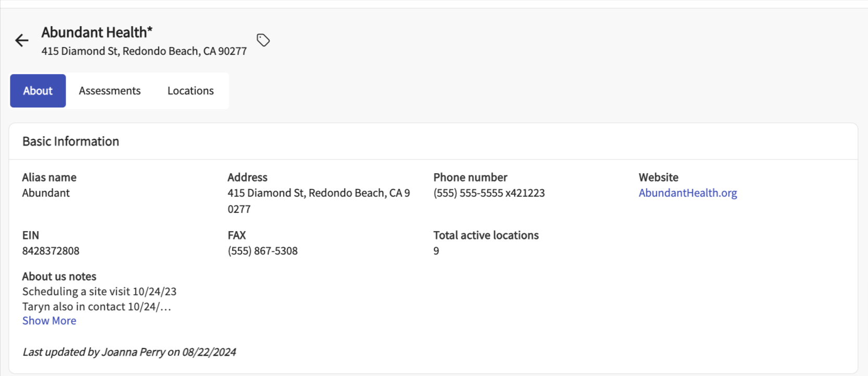
Task: Click the truncated Taryn also in contact note
Action: click(96, 307)
